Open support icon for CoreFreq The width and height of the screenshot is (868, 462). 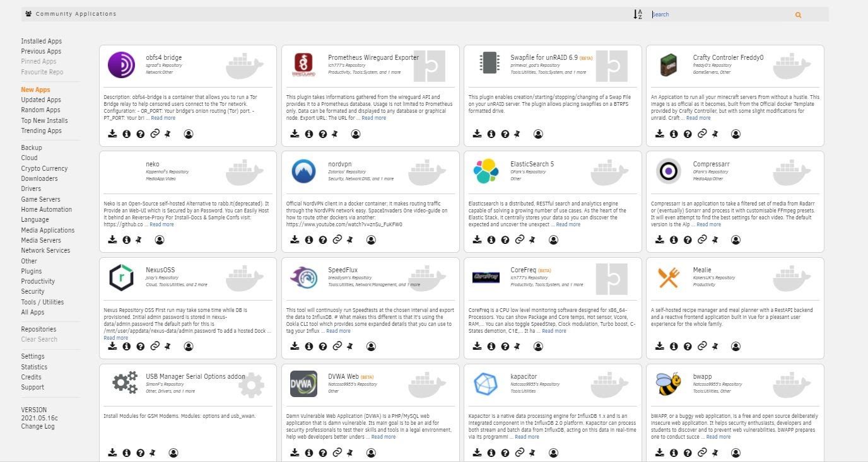pos(505,347)
